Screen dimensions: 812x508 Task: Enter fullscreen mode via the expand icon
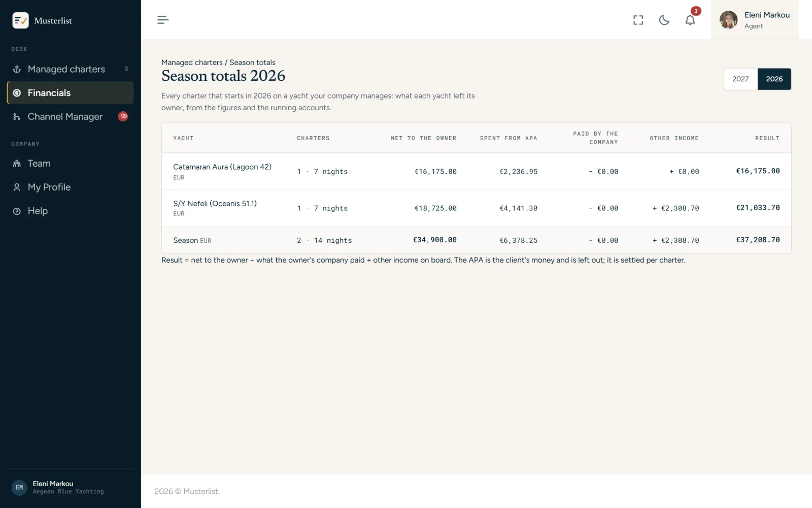638,20
